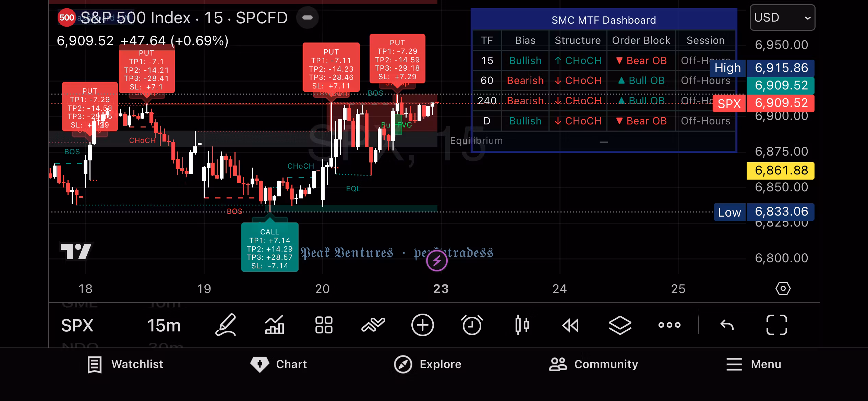The width and height of the screenshot is (868, 401).
Task: Open more options three dots
Action: tap(669, 325)
